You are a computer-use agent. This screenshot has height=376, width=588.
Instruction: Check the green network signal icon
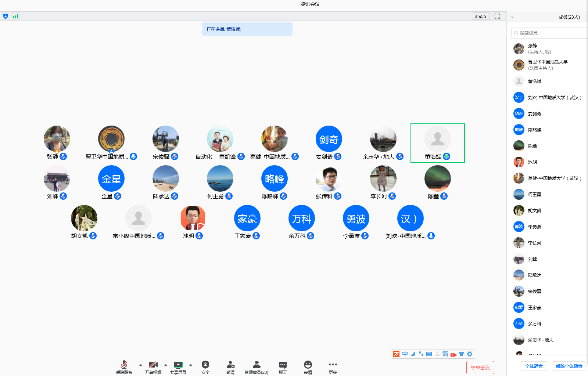pyautogui.click(x=15, y=16)
